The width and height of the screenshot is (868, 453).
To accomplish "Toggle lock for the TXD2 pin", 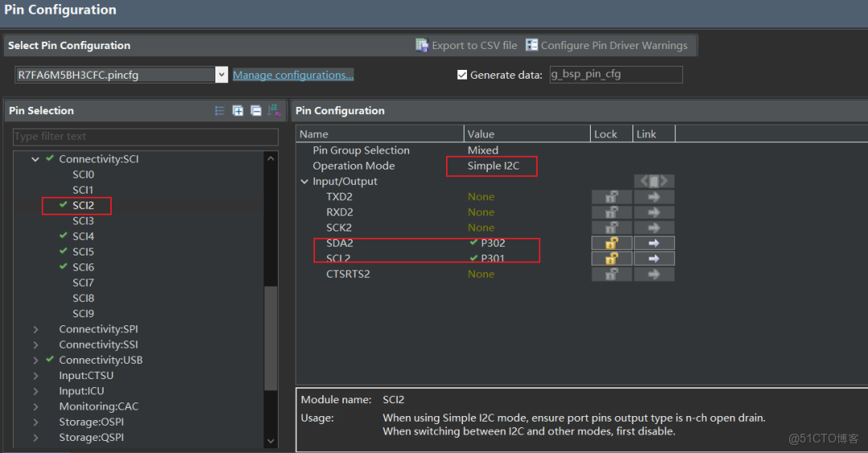I will point(612,197).
